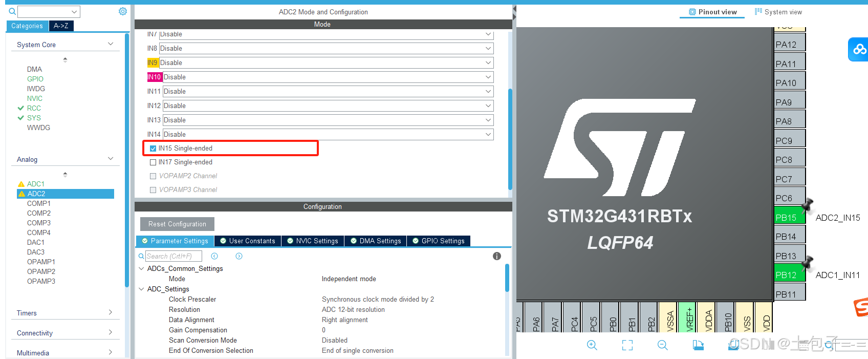Open the parameter info icon

click(496, 256)
